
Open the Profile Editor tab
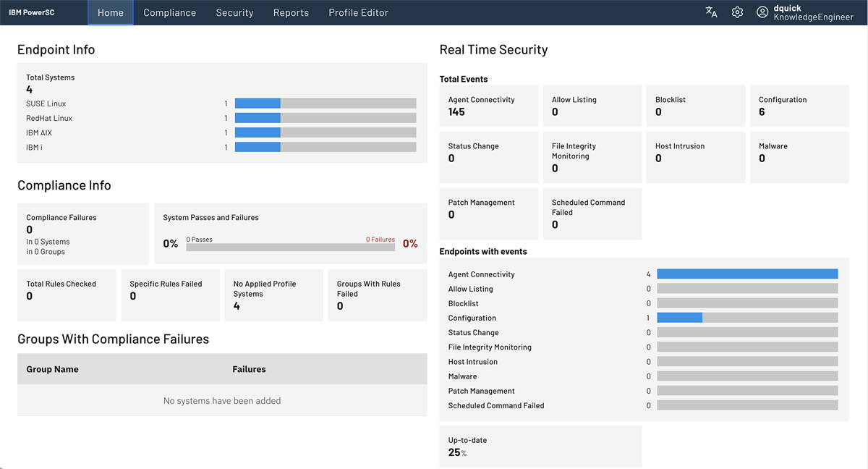[358, 12]
